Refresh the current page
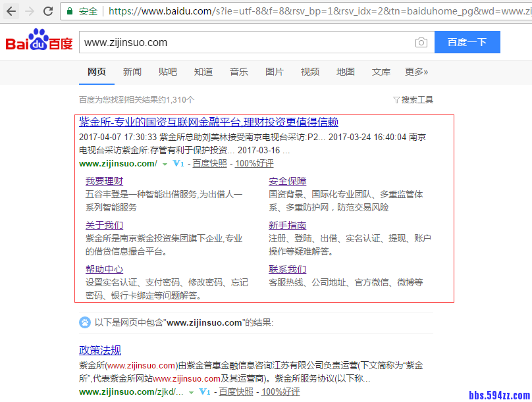532x402 pixels. (x=47, y=11)
